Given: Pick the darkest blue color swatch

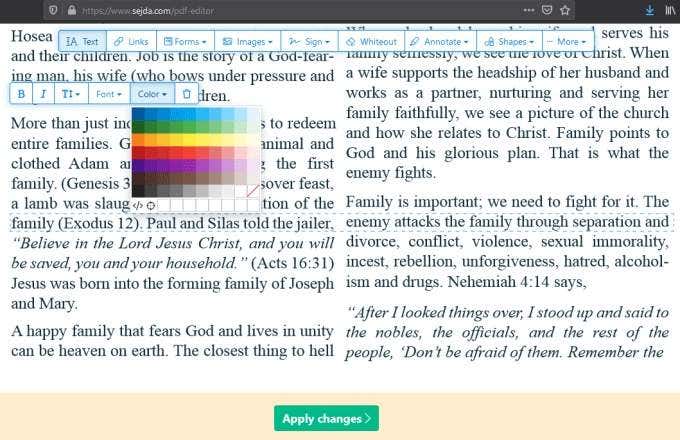Looking at the screenshot, I should (138, 114).
